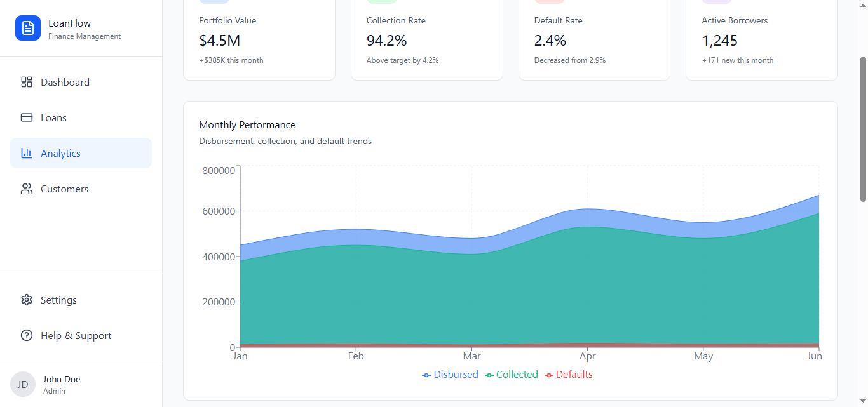Image resolution: width=868 pixels, height=407 pixels.
Task: Click the Loans card icon
Action: (27, 117)
